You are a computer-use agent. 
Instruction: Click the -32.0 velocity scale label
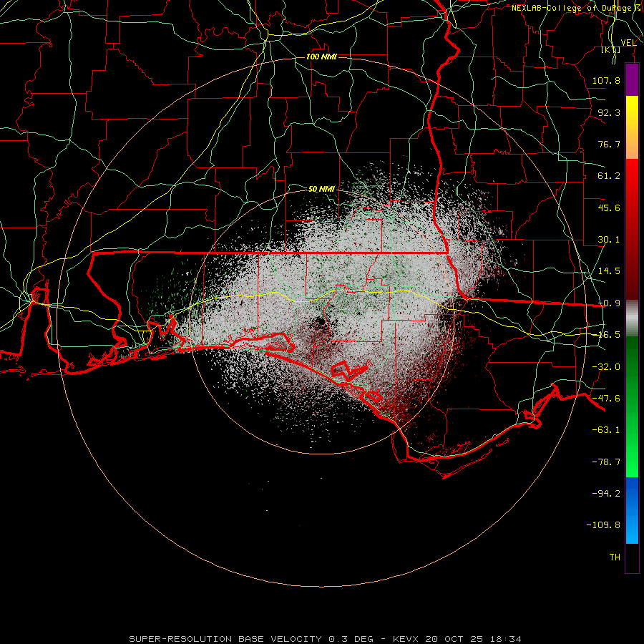coord(606,367)
